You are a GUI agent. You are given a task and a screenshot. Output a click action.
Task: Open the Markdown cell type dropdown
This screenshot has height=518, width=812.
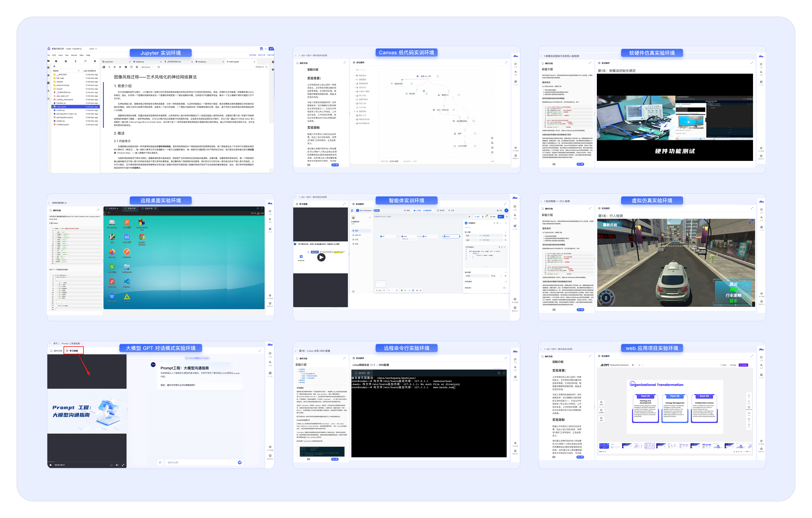[147, 67]
